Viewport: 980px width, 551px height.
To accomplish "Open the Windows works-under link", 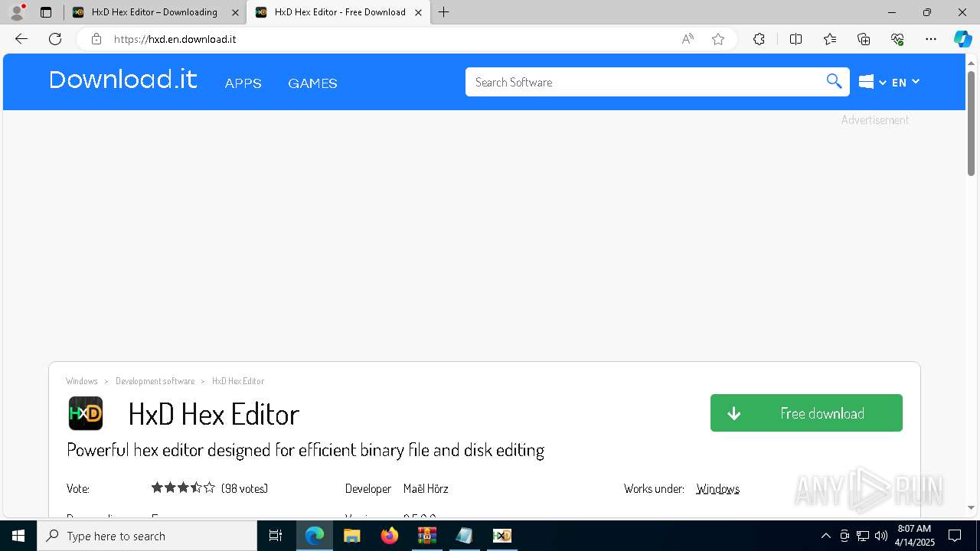I will (717, 488).
